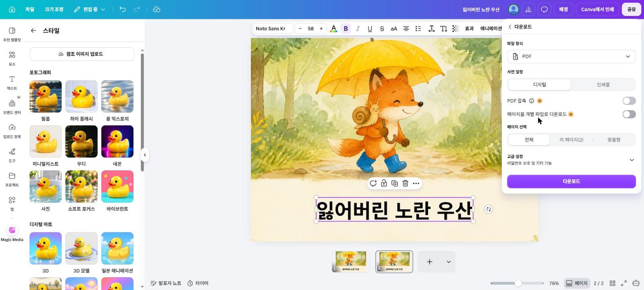Select 인쇄물 preset option
This screenshot has width=644, height=290.
603,84
